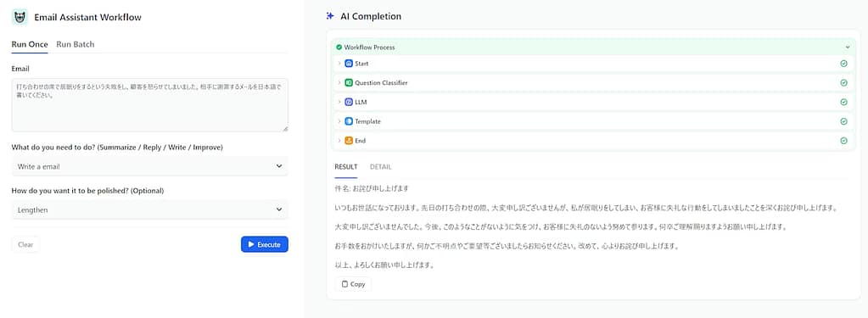
Task: Click the Email Assistant Workflow app logo
Action: (20, 17)
